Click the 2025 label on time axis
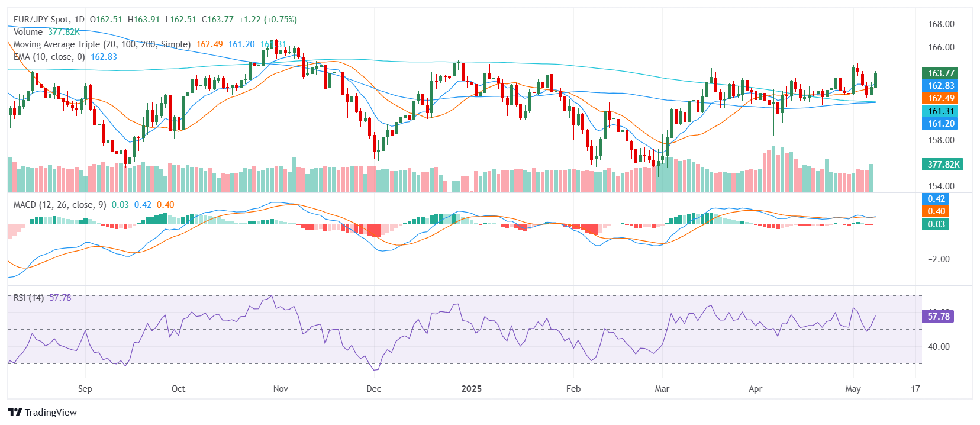Screen dimensions: 980x425 pyautogui.click(x=471, y=389)
